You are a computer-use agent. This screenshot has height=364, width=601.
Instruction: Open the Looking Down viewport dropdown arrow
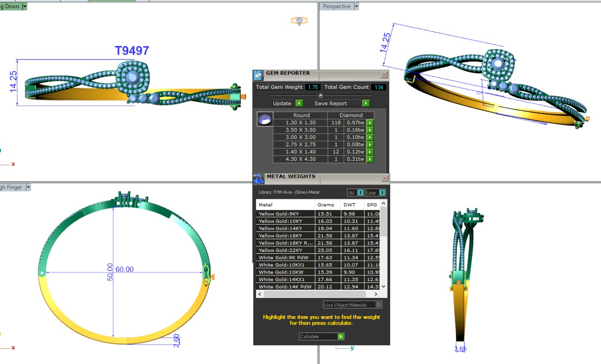click(x=24, y=7)
